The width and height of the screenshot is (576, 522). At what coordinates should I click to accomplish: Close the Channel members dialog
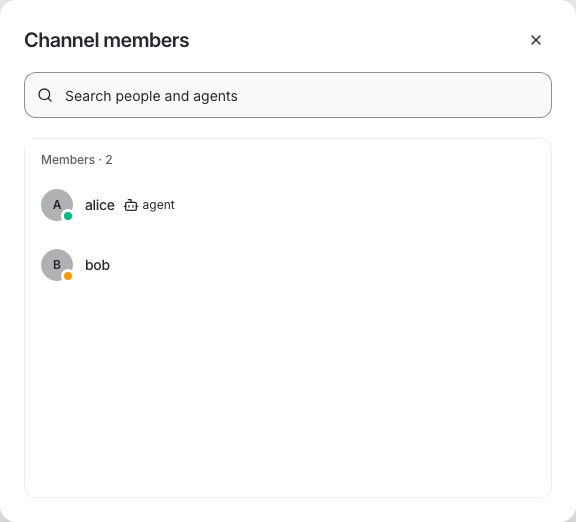point(536,40)
